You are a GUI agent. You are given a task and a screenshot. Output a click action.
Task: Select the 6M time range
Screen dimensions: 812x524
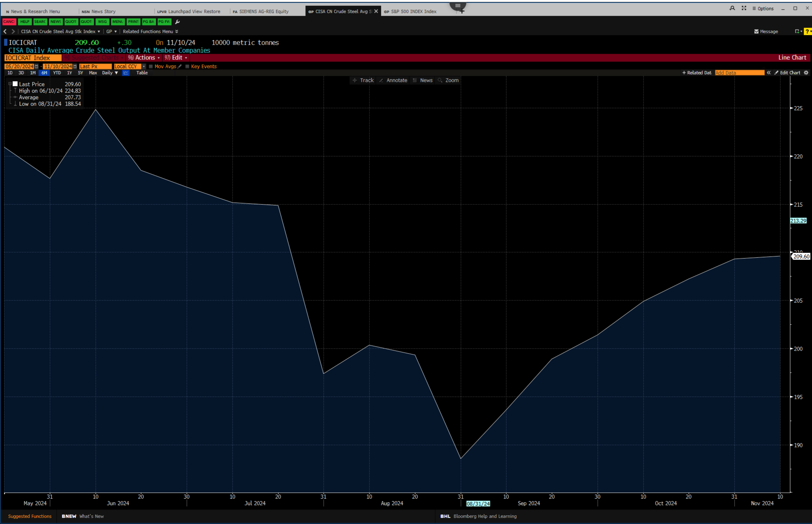(x=44, y=73)
